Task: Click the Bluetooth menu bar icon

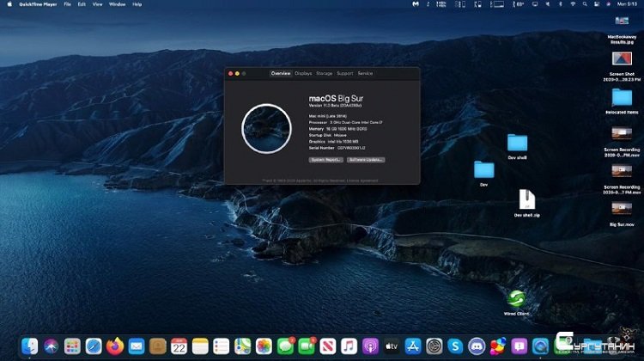Action: pyautogui.click(x=560, y=4)
